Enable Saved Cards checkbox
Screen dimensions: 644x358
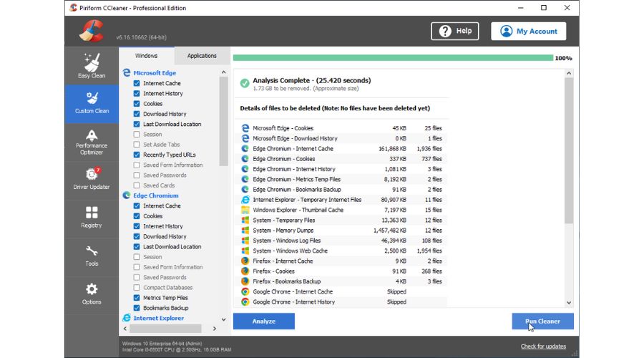(x=137, y=185)
